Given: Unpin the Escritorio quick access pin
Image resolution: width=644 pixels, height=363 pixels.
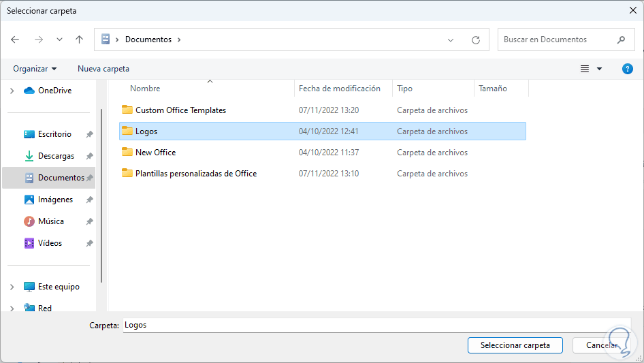Looking at the screenshot, I should pos(89,134).
